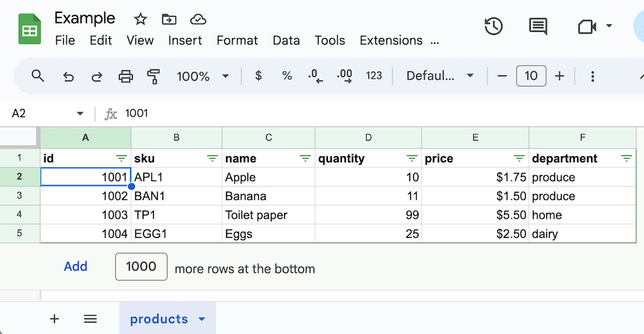644x334 pixels.
Task: Click the redo arrow icon
Action: point(97,76)
